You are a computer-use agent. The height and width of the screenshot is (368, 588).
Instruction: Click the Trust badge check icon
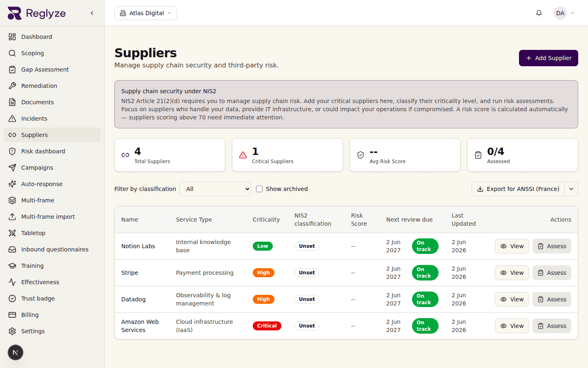pos(12,298)
